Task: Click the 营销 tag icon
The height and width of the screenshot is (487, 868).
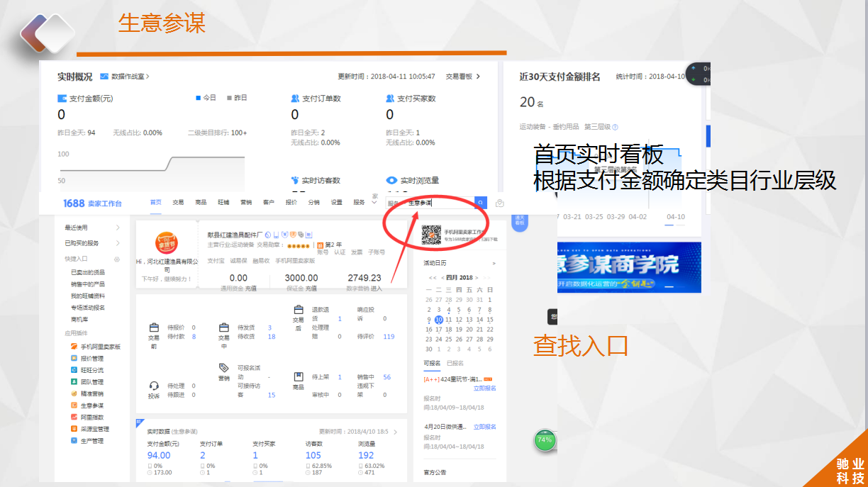Action: point(224,368)
